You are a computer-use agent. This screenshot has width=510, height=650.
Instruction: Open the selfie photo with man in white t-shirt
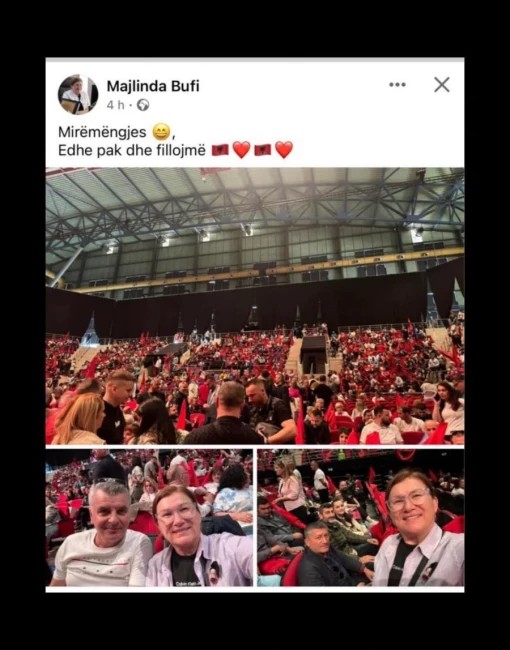tap(149, 517)
